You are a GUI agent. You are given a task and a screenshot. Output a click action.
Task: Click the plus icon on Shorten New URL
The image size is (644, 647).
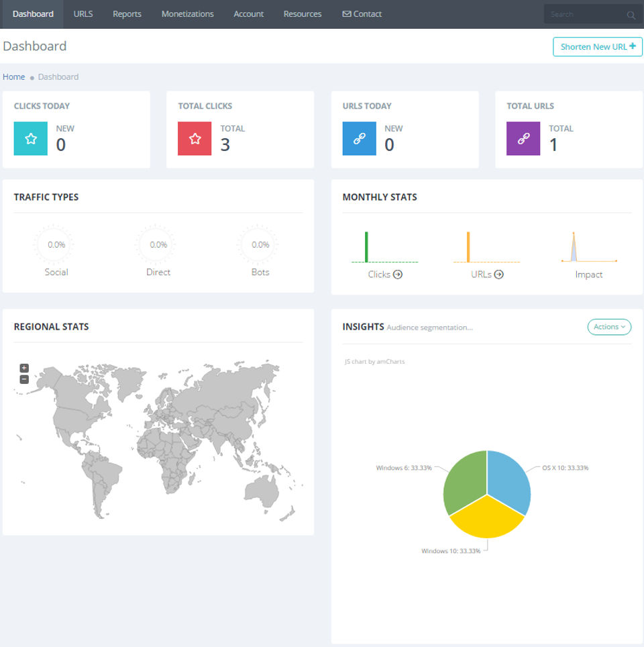pyautogui.click(x=633, y=46)
